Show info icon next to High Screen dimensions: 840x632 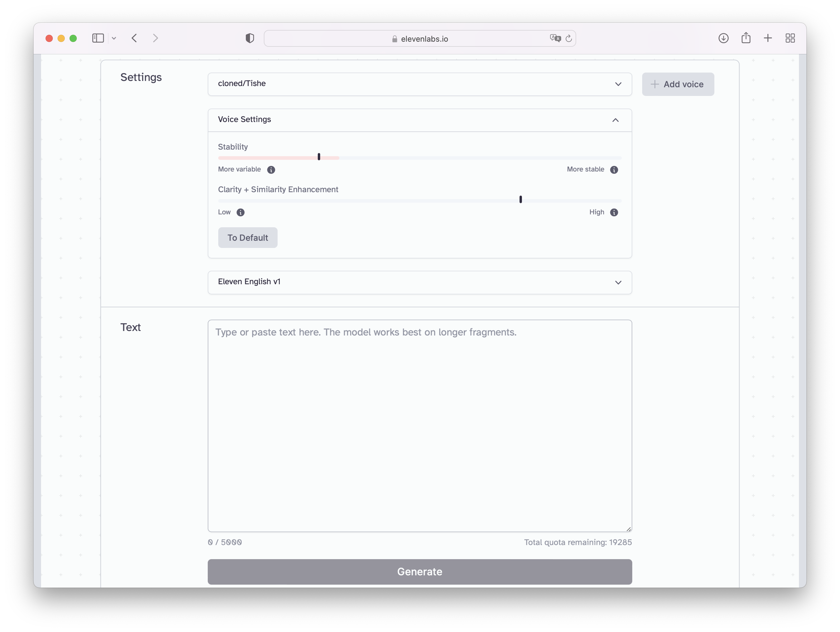point(614,212)
